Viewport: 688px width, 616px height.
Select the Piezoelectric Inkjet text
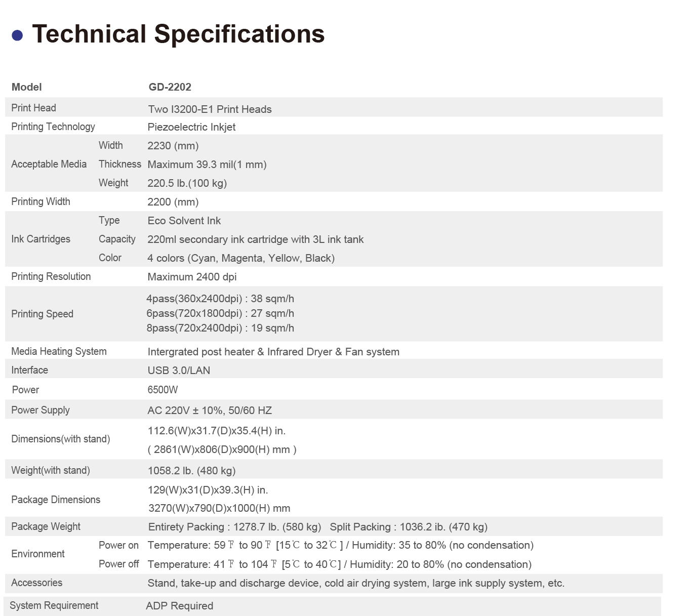[191, 127]
